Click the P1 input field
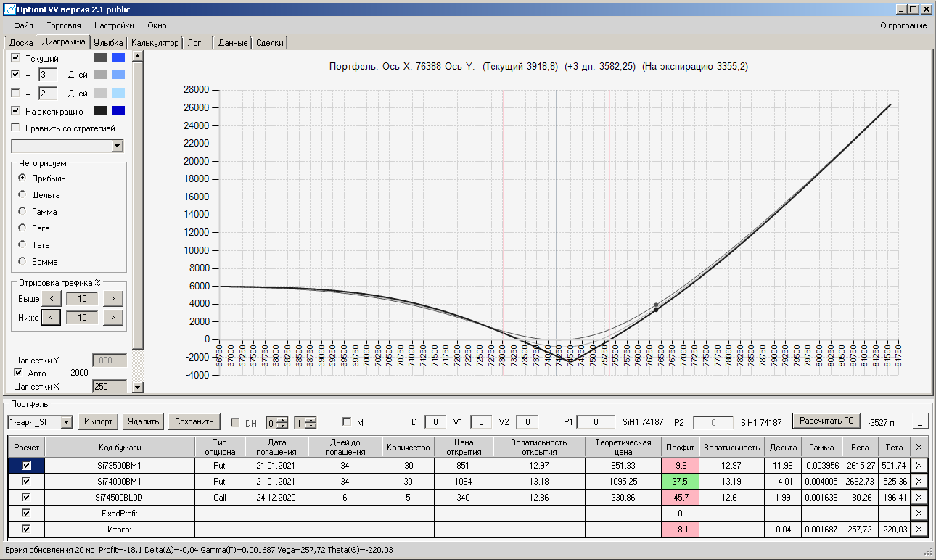The image size is (936, 560). tap(596, 422)
